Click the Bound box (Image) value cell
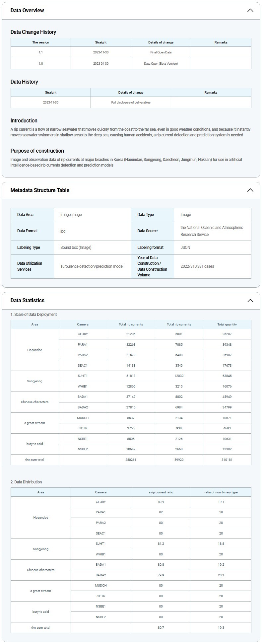This screenshot has width=262, height=644. coord(76,248)
